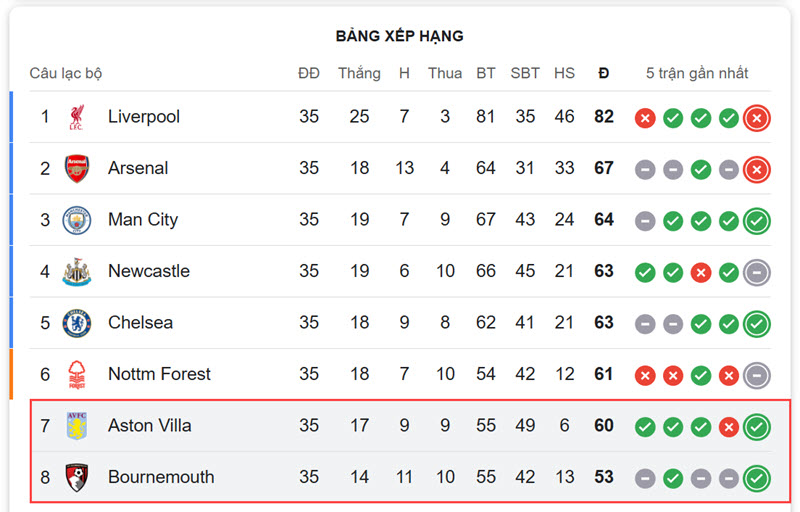Click the HS goal difference header
This screenshot has height=512, width=800.
tap(564, 73)
